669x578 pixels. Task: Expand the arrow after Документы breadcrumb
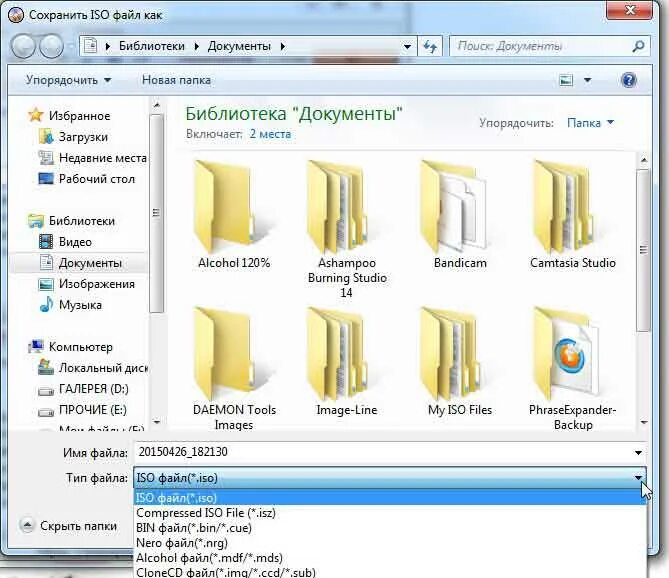coord(282,46)
